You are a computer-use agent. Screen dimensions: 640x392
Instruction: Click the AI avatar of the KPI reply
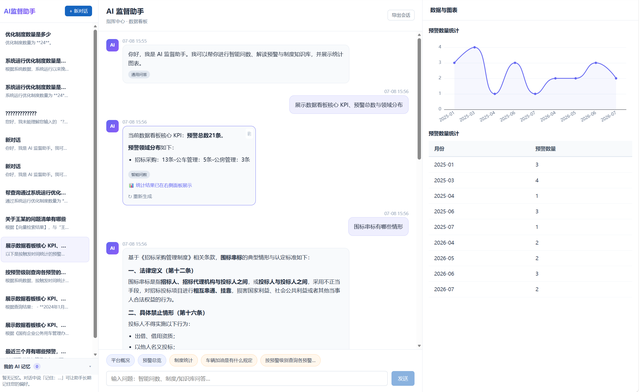tap(112, 126)
